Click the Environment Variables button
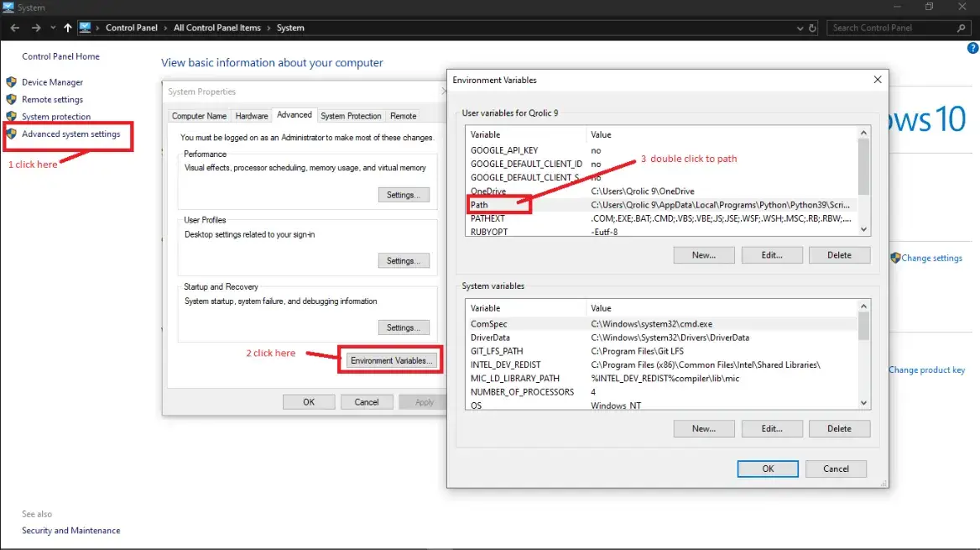This screenshot has height=550, width=980. click(391, 360)
